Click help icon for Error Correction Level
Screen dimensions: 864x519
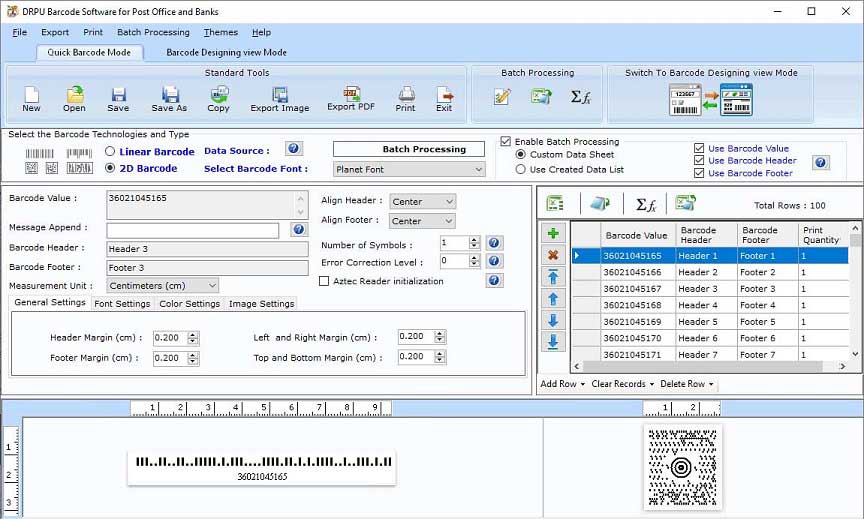[494, 261]
